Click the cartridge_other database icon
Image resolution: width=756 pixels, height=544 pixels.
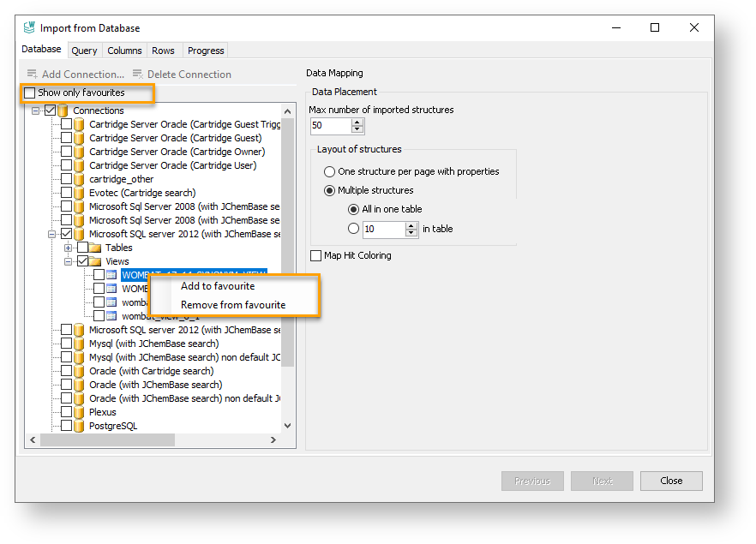(x=79, y=179)
